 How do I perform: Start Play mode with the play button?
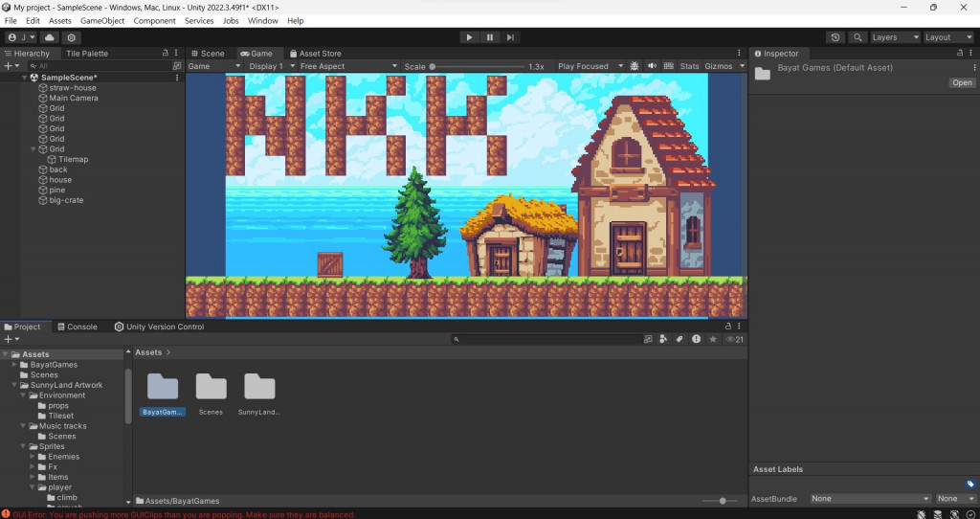tap(469, 37)
